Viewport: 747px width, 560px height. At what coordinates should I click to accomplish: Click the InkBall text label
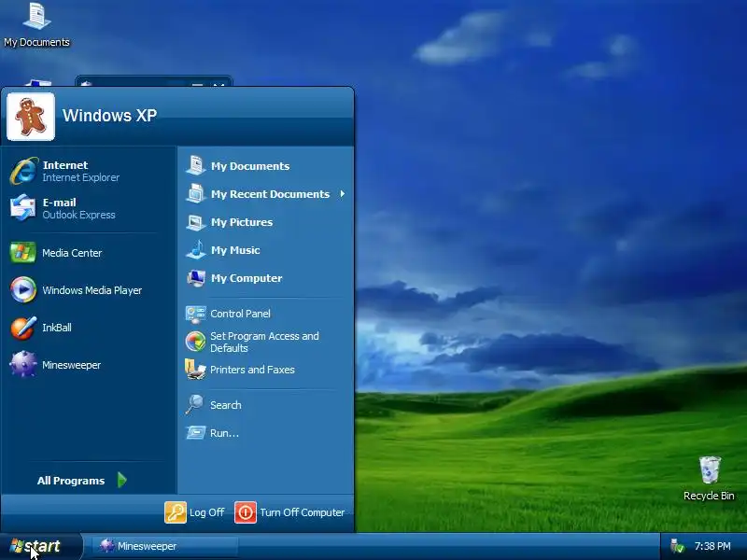click(x=57, y=328)
